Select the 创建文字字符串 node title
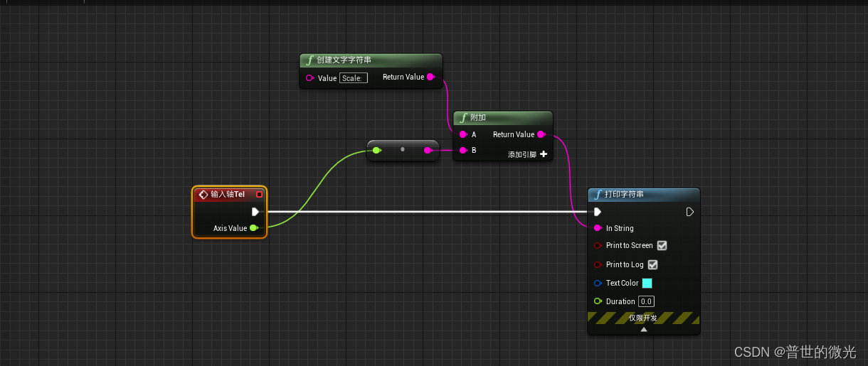Image resolution: width=868 pixels, height=366 pixels. point(344,60)
